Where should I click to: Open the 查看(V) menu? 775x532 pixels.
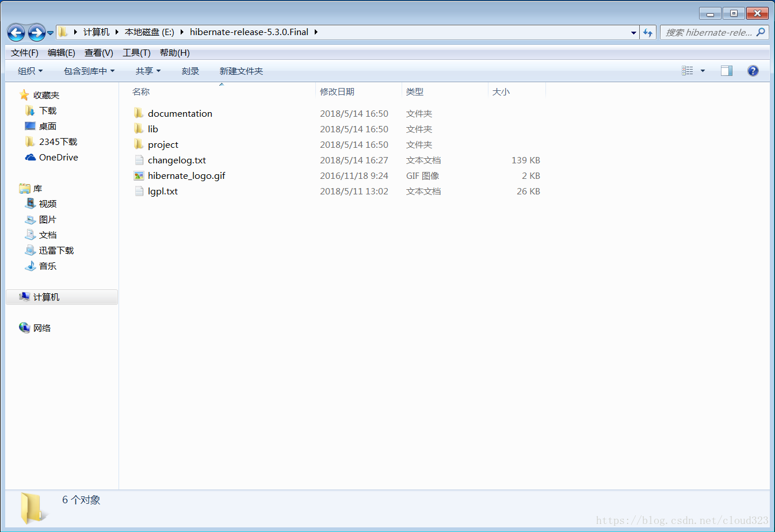(x=99, y=53)
